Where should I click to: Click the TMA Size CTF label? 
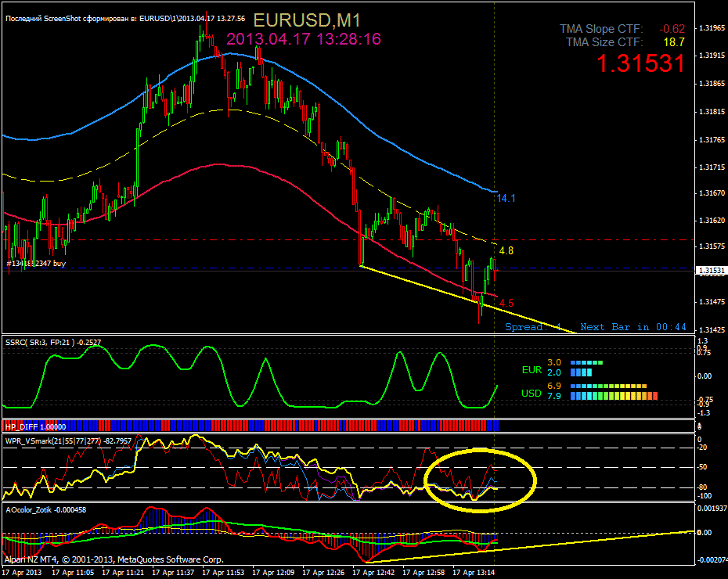pyautogui.click(x=604, y=42)
